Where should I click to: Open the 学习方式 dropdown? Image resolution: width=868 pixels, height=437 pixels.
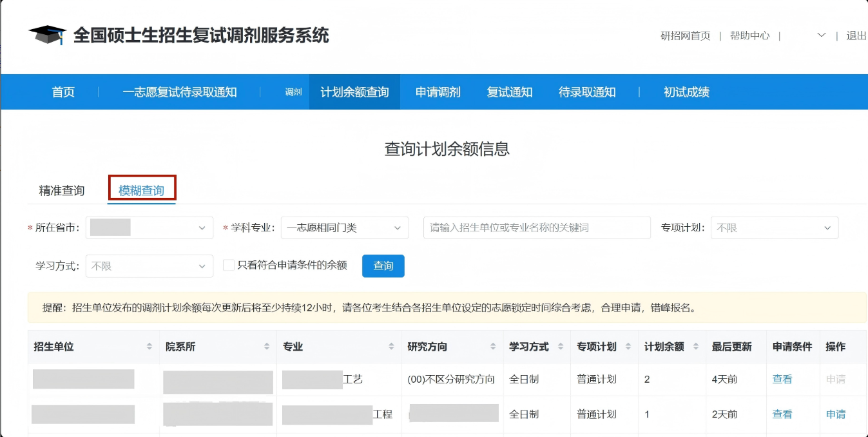coord(149,266)
